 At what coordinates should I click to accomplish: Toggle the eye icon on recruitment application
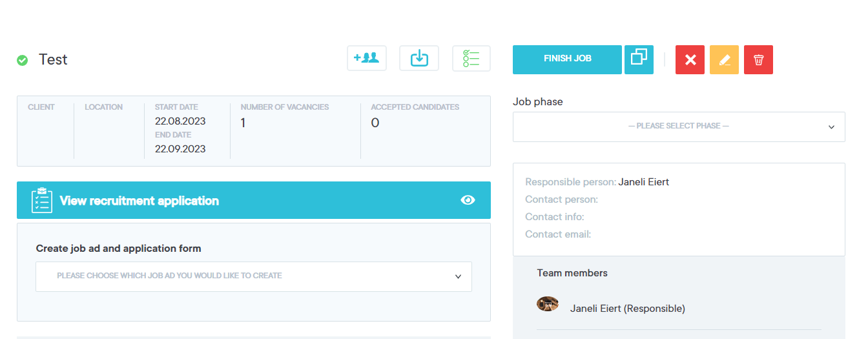click(468, 200)
